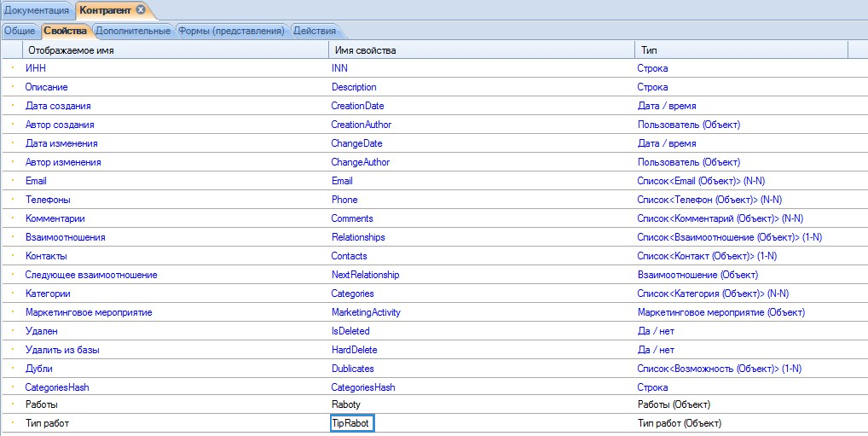Close the Контрагент tab
The width and height of the screenshot is (868, 436).
click(141, 9)
